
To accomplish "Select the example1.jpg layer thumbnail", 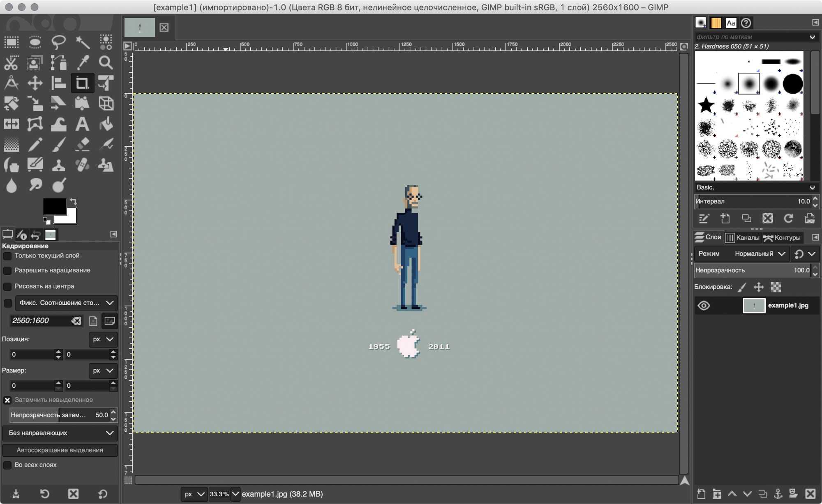I will [x=754, y=306].
